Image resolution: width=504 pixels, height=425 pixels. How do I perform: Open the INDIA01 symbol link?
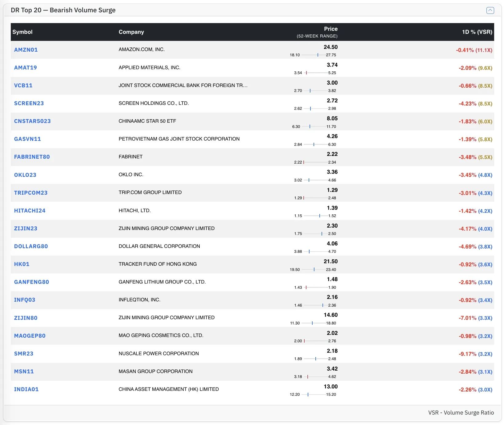[26, 389]
